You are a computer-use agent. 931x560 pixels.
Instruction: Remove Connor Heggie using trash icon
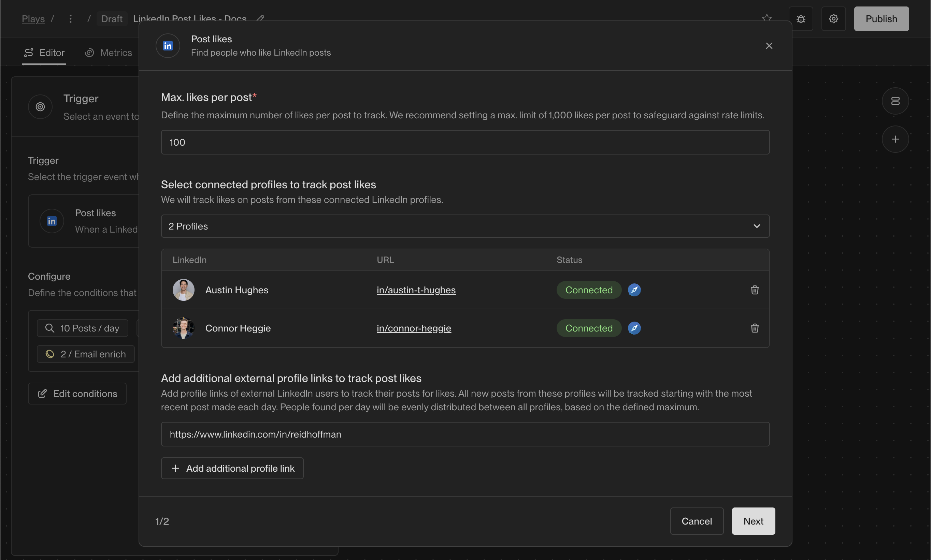pos(754,328)
